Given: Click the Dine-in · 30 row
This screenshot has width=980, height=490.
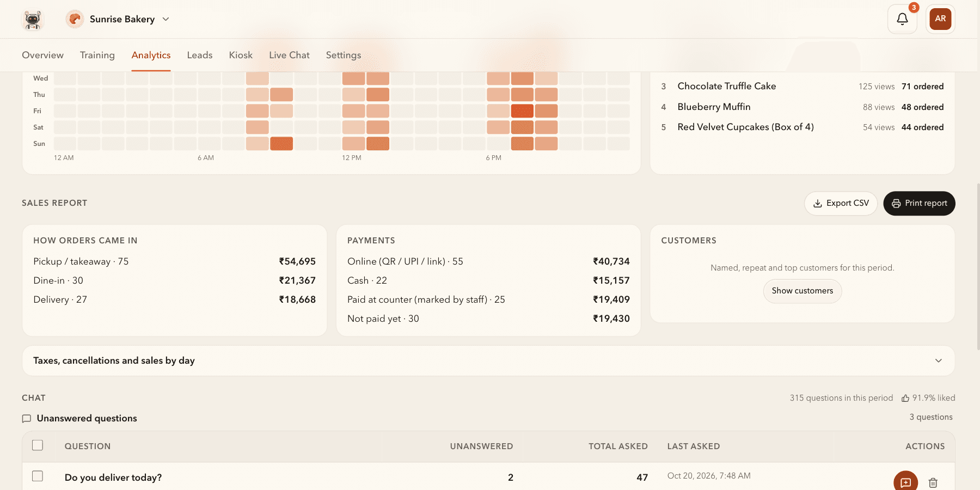Looking at the screenshot, I should pos(174,280).
